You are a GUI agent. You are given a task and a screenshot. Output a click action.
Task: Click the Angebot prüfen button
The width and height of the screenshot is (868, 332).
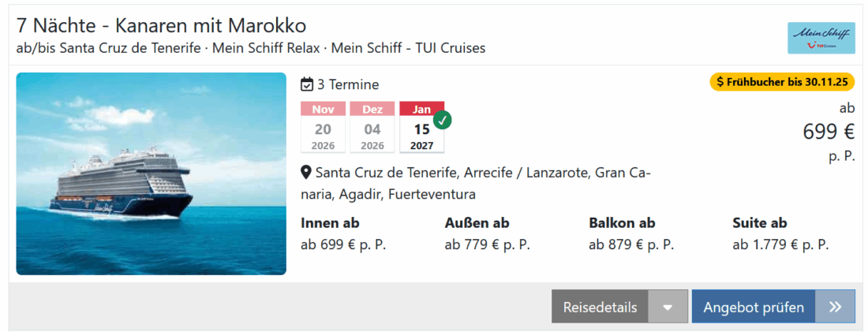click(x=754, y=307)
